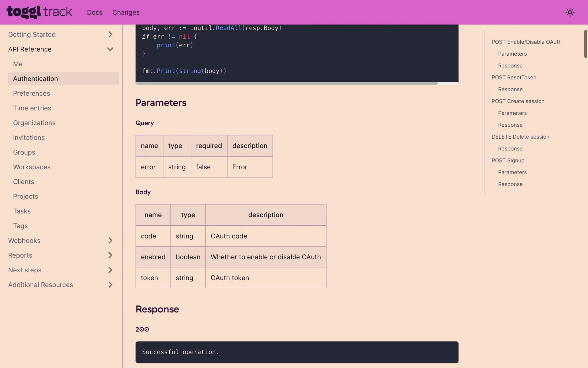Collapse the API Reference section chevron
Image resolution: width=588 pixels, height=368 pixels.
tap(110, 49)
